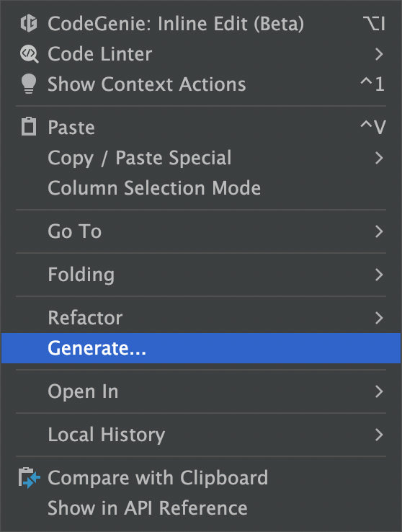Click the lightbulb Context Actions icon
The height and width of the screenshot is (532, 402).
point(29,84)
